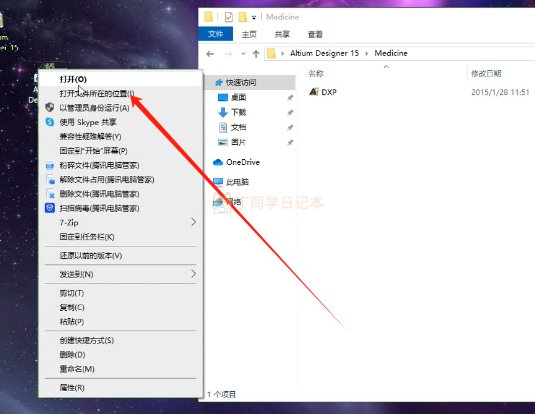Open 属性(R) properties entry
The height and width of the screenshot is (414, 535).
click(x=120, y=388)
